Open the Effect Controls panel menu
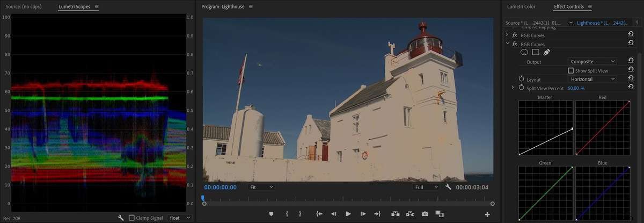 590,6
